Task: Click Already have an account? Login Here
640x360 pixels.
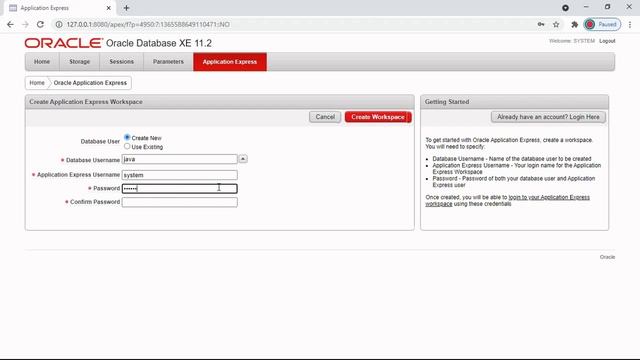Action: (x=548, y=117)
